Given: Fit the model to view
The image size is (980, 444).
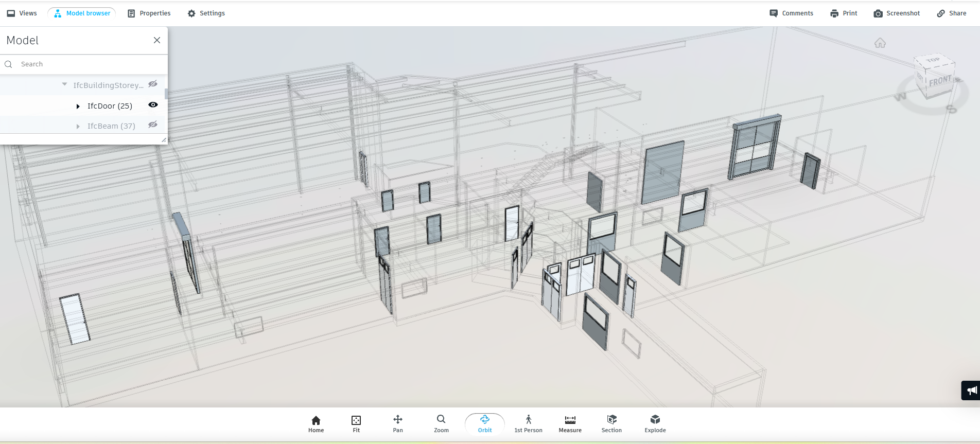Looking at the screenshot, I should 356,424.
